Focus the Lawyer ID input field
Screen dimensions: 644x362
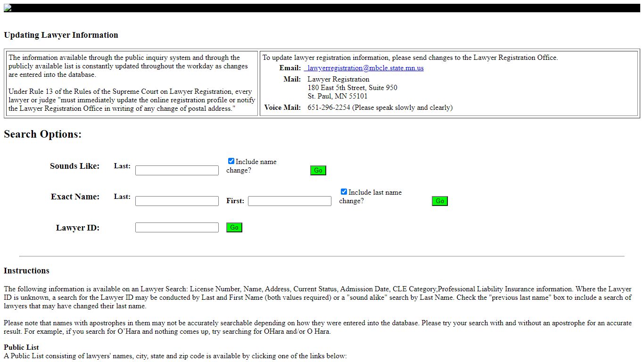[177, 227]
